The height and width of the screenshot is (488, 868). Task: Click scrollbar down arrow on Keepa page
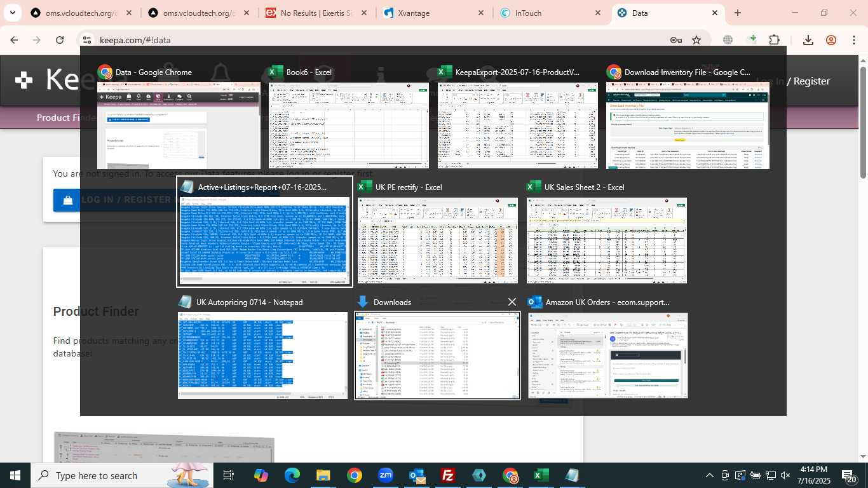863,456
